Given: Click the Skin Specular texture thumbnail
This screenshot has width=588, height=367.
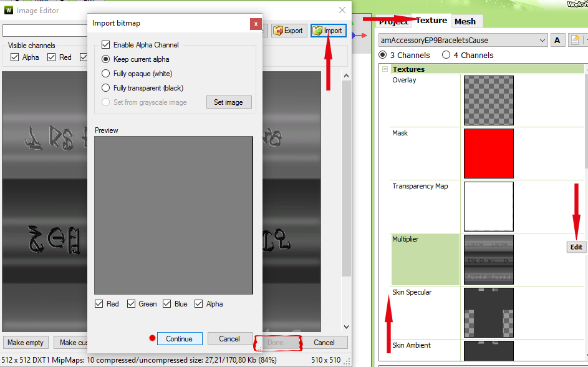Looking at the screenshot, I should click(488, 312).
